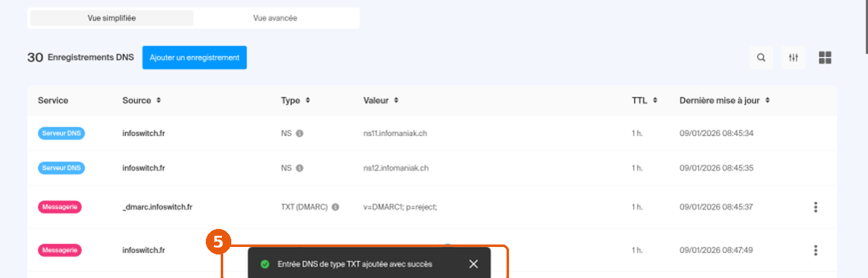Click timestamp 09/01/2026 08:47:49

pyautogui.click(x=716, y=251)
